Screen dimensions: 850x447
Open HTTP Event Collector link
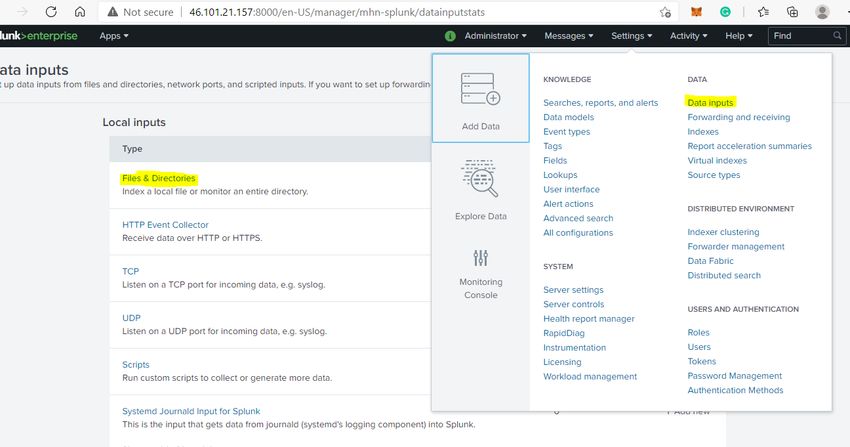165,225
